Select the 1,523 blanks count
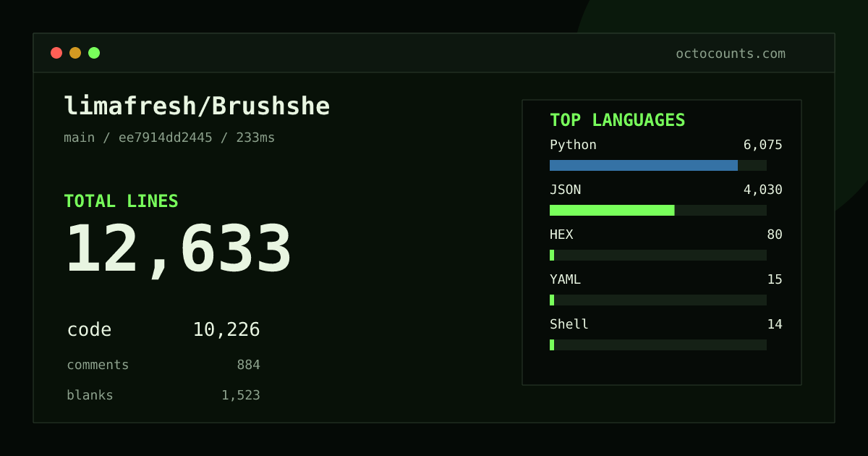 [241, 395]
